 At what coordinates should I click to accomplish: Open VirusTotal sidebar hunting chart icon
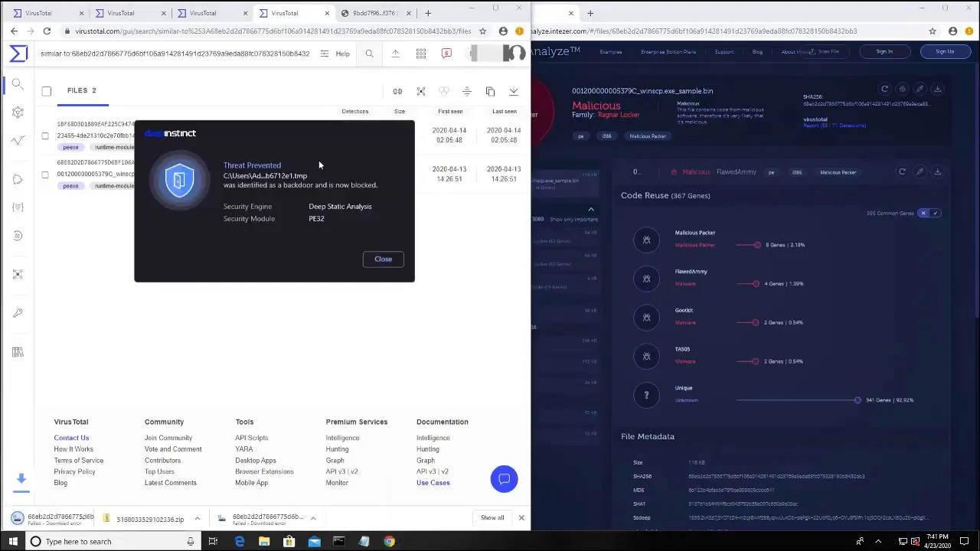(x=18, y=141)
